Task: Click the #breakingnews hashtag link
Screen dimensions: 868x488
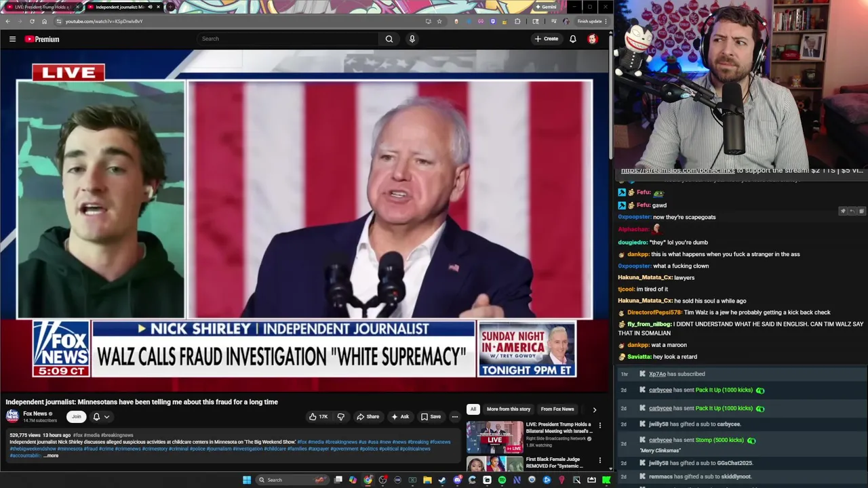Action: point(117,435)
